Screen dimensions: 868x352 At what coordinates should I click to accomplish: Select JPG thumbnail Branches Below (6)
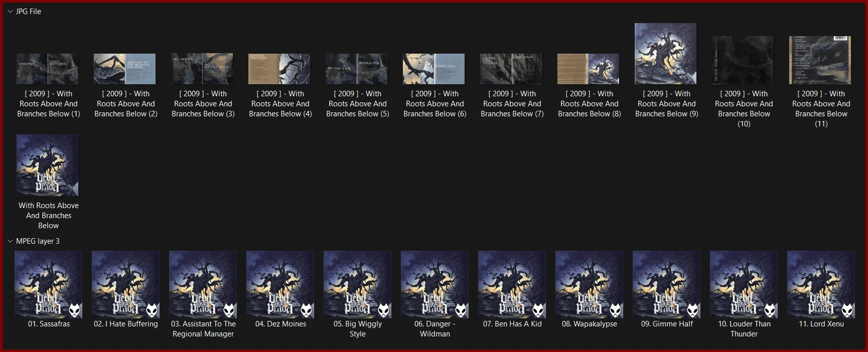(x=434, y=69)
